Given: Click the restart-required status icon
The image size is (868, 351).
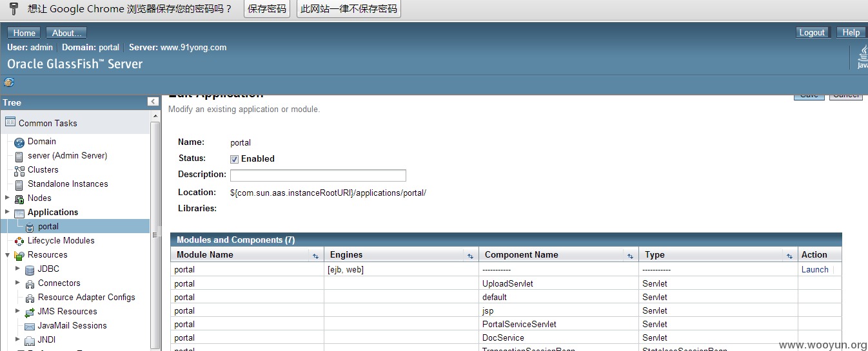Looking at the screenshot, I should (9, 82).
